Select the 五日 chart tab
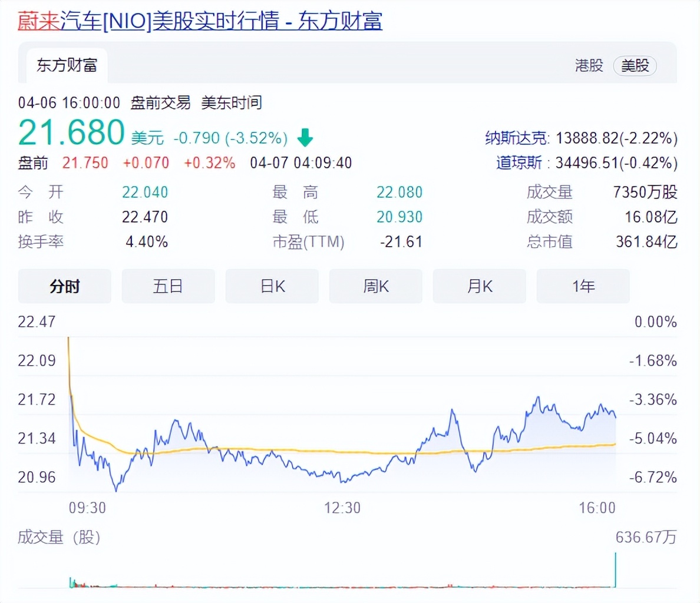The height and width of the screenshot is (603, 700). (169, 286)
